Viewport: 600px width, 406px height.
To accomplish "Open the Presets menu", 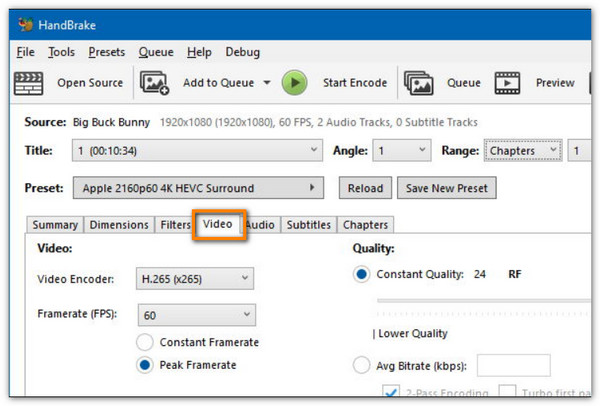I will click(106, 52).
